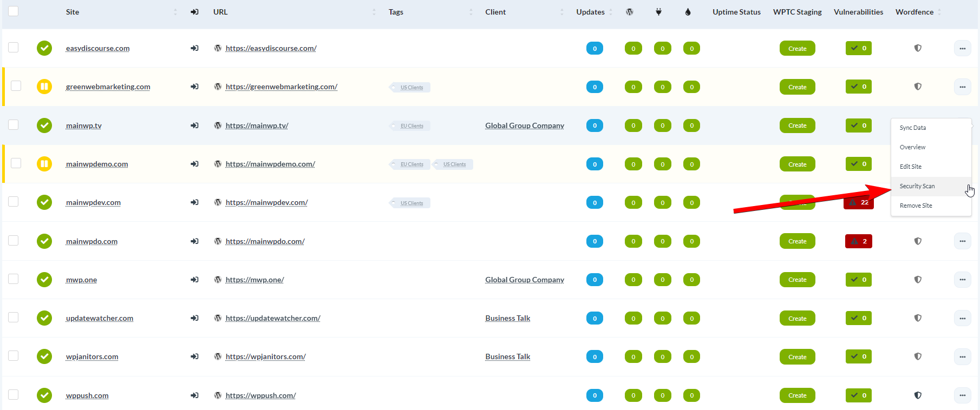Image resolution: width=980 pixels, height=410 pixels.
Task: Click the Wordfence shield icon for mainwpdo.com
Action: 918,241
